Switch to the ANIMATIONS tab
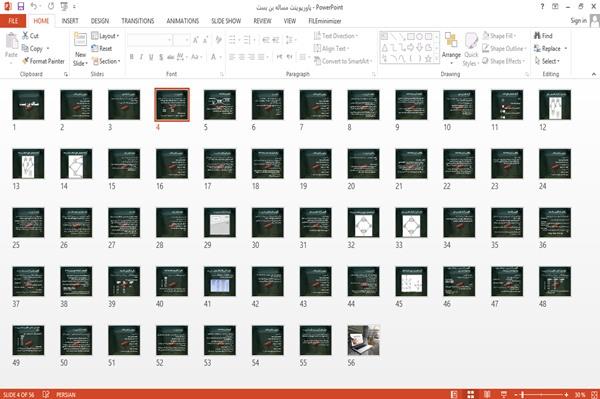600x399 pixels. (183, 21)
